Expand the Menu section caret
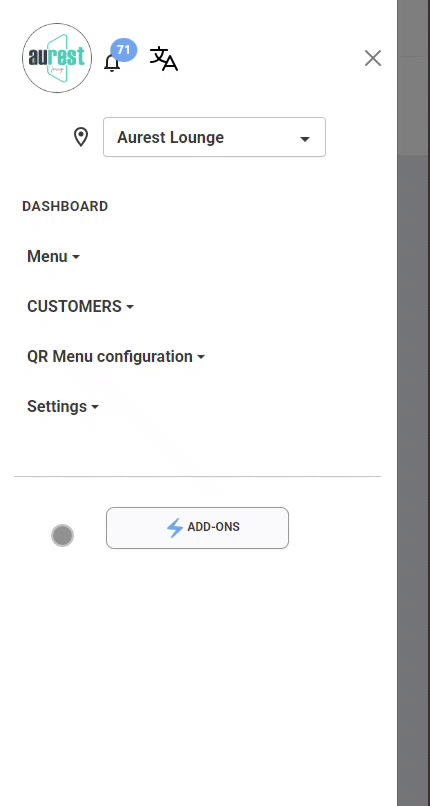430x806 pixels. (x=76, y=257)
